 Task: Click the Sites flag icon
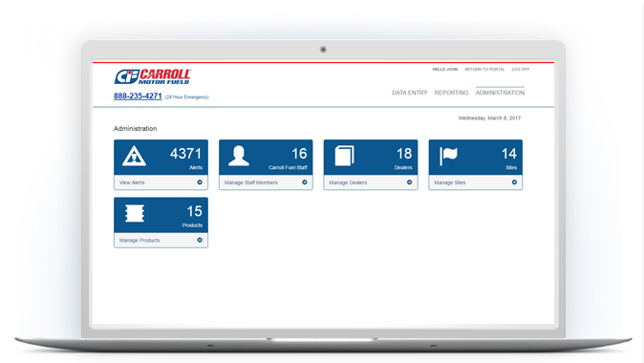click(448, 156)
